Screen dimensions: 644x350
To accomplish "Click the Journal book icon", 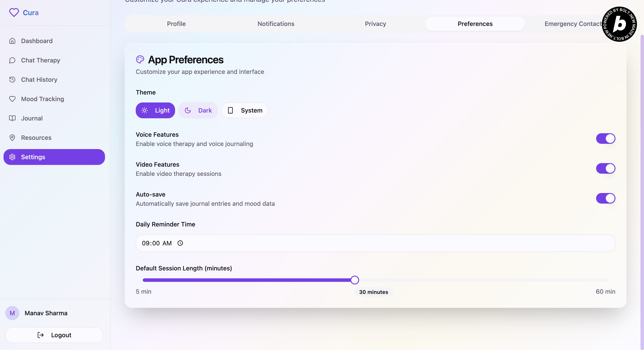I will (x=12, y=118).
